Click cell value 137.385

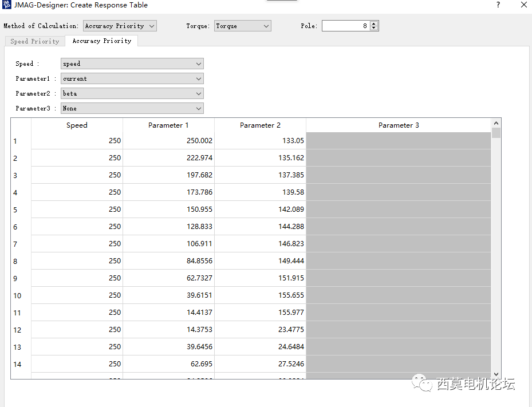click(x=260, y=175)
